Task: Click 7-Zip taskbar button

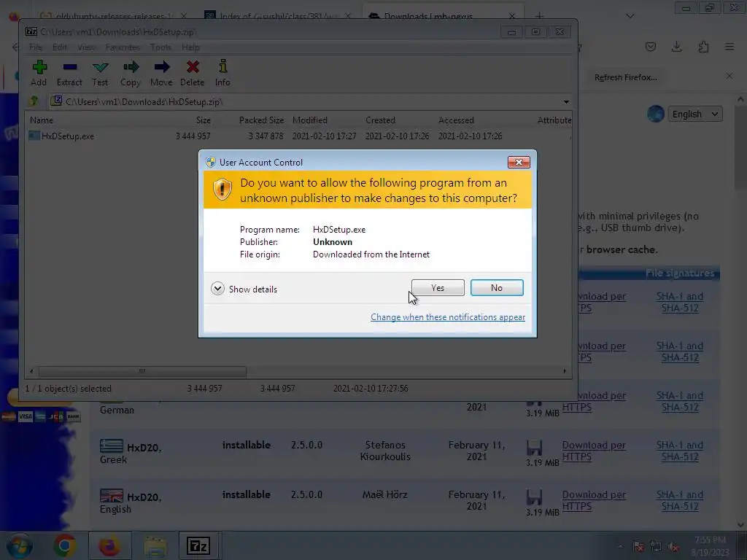Action: click(x=198, y=545)
